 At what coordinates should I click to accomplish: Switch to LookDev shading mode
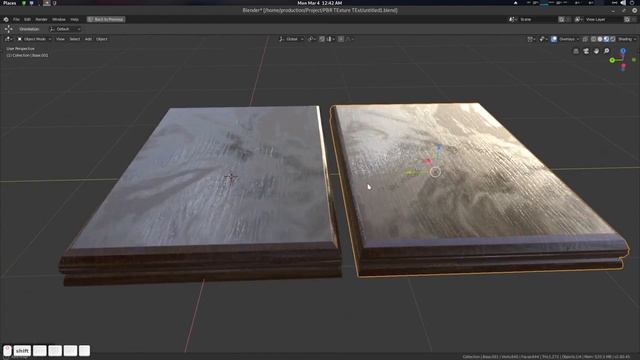click(606, 39)
